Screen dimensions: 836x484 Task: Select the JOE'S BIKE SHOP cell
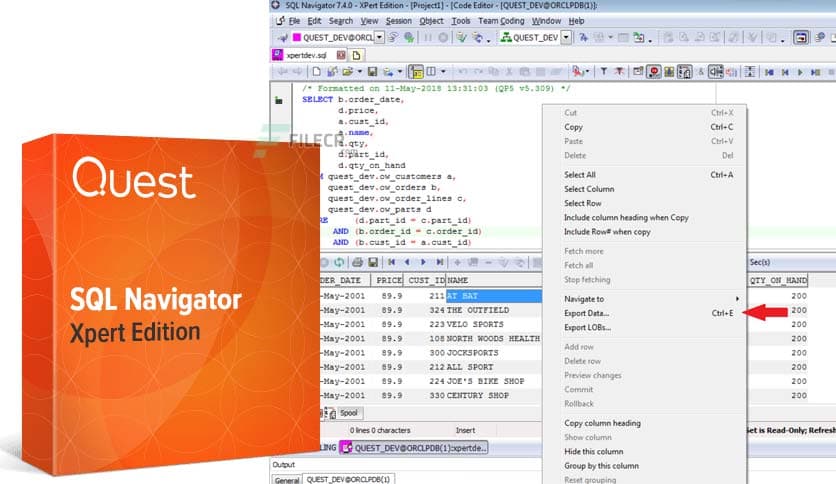coord(494,382)
